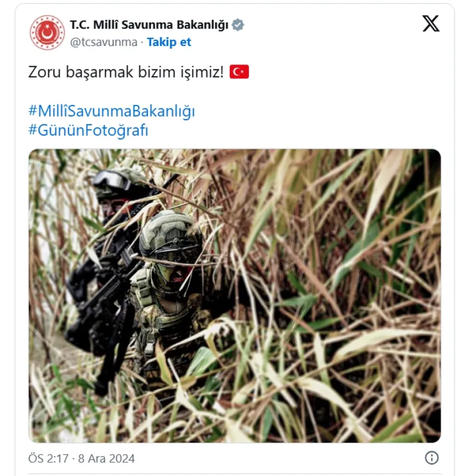Open the info icon beside the timestamp

[431, 458]
